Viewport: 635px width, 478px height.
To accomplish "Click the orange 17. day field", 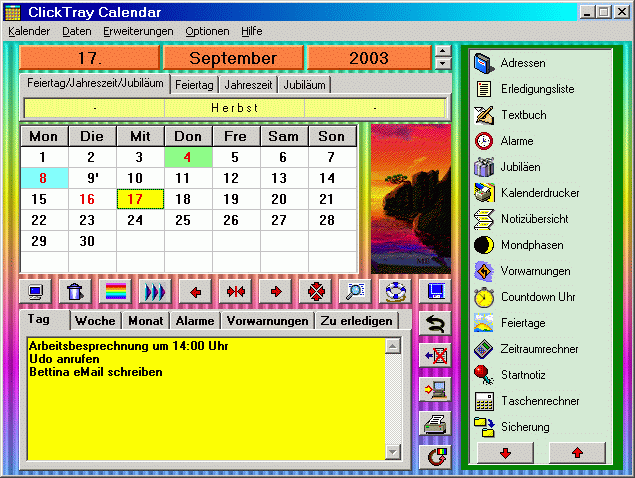I will (89, 58).
